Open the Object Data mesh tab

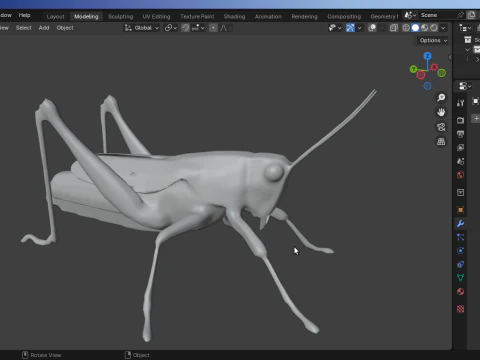[460, 278]
